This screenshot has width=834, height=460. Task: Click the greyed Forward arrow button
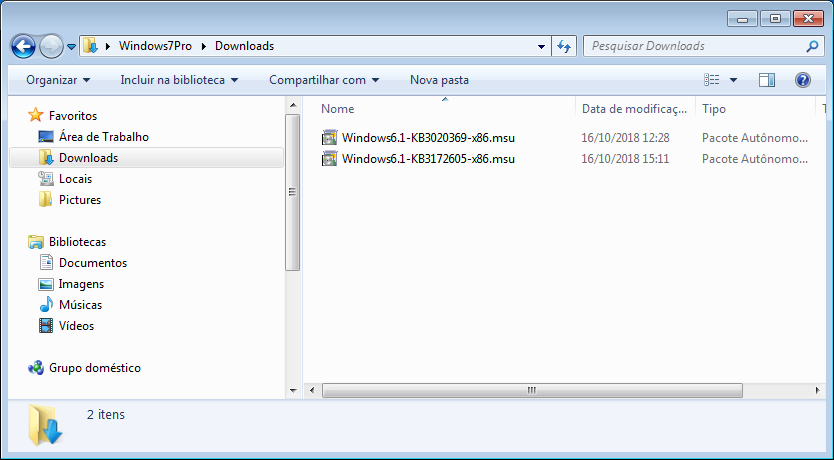[52, 46]
